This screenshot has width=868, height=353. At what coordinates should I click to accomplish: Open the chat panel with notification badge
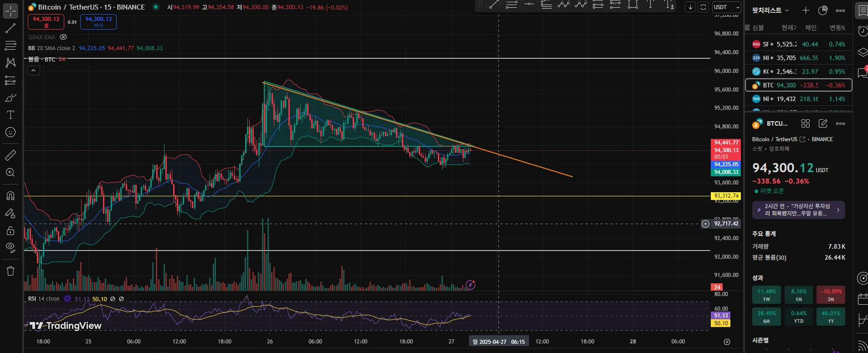[x=862, y=73]
